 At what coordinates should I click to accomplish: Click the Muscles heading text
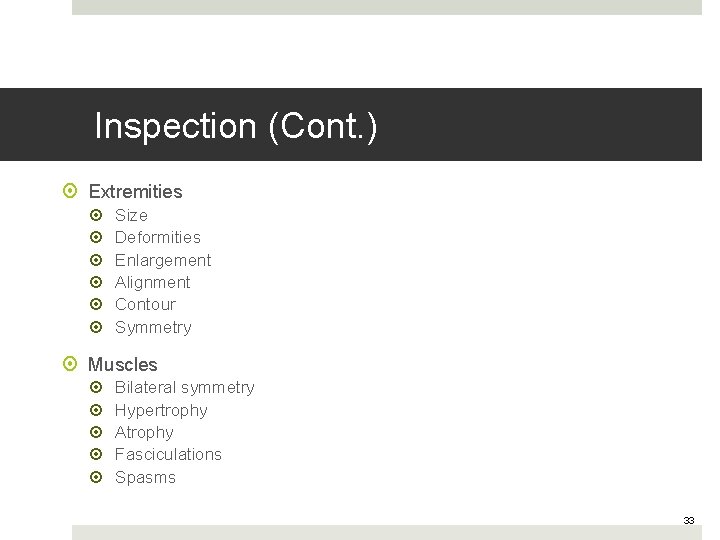(x=123, y=365)
